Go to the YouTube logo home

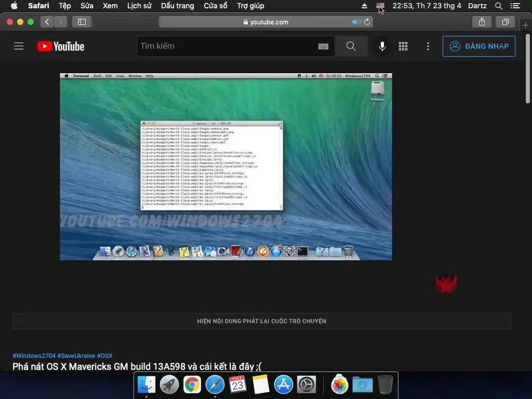coord(61,46)
